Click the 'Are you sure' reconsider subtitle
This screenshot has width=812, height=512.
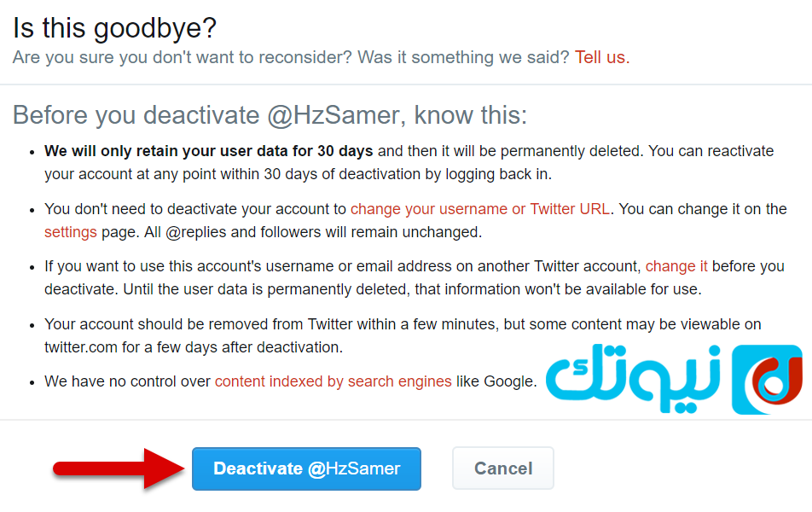click(291, 57)
